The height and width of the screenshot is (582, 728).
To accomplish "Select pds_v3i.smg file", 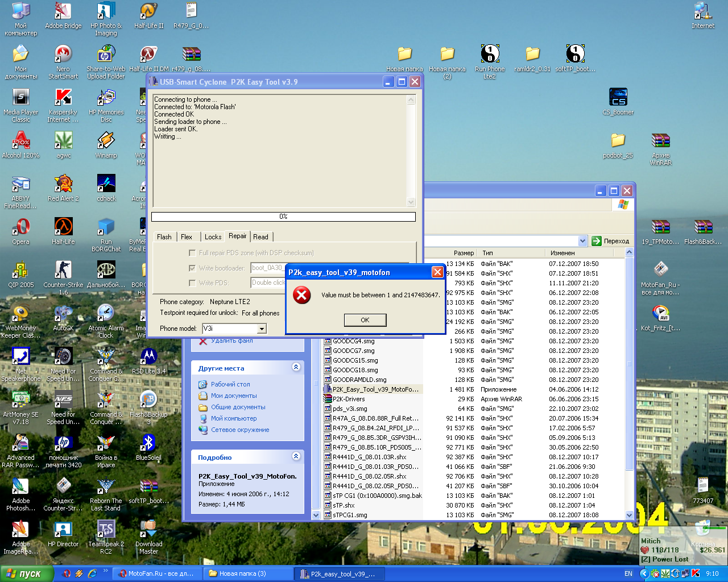I will coord(350,409).
